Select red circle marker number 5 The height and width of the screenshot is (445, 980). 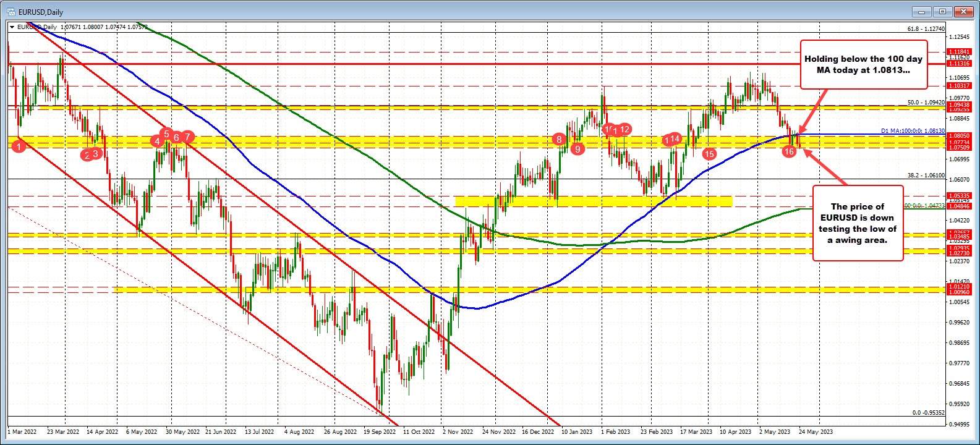tap(166, 133)
